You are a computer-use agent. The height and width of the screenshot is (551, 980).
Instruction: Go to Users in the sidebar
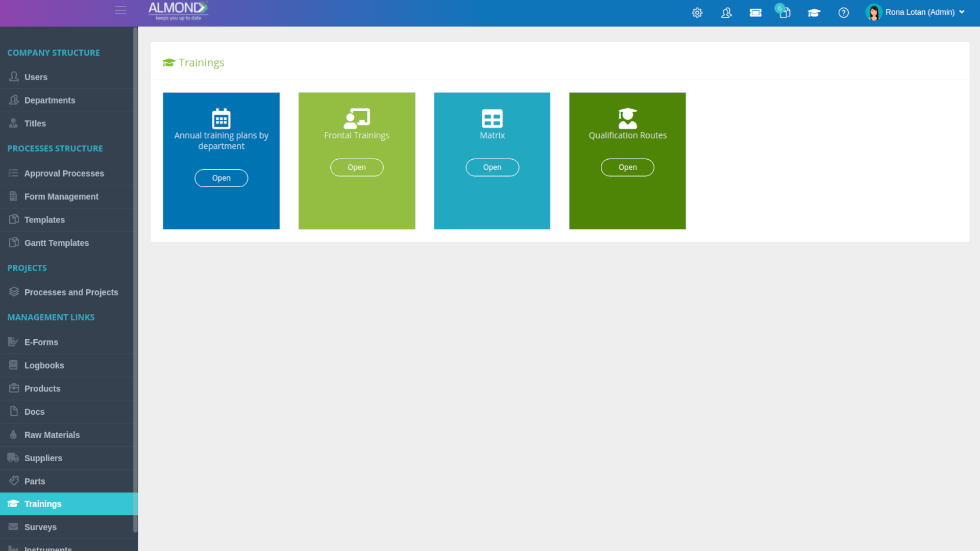tap(66, 77)
